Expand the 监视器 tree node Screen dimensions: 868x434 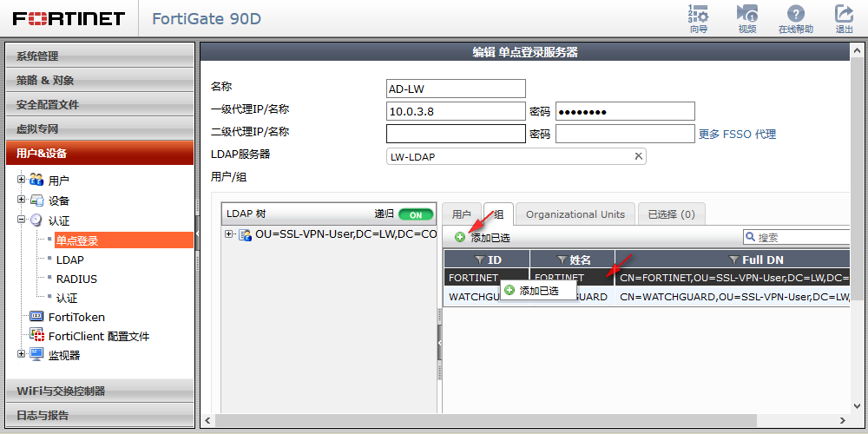[22, 353]
